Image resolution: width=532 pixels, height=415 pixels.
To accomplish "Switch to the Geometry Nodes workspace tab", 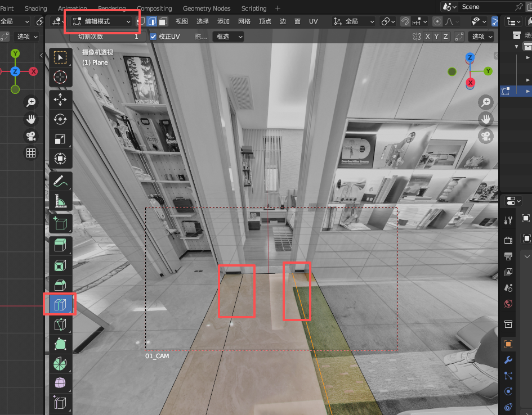I will click(x=207, y=8).
